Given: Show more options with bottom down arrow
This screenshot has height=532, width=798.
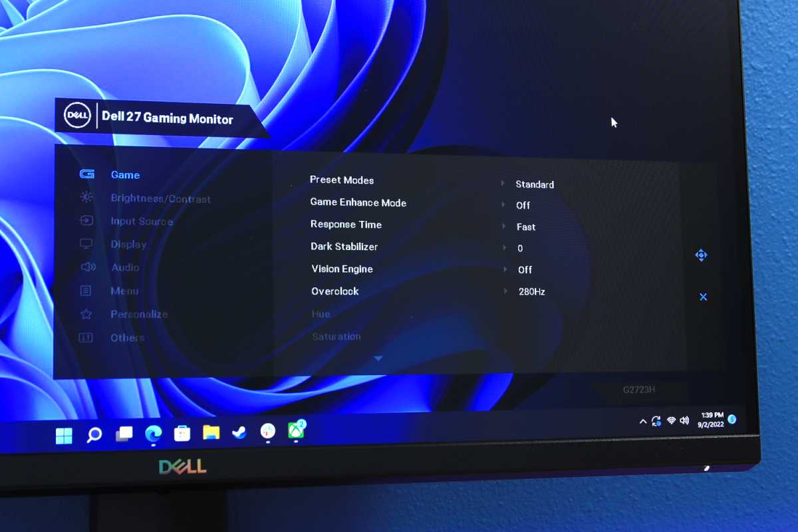Looking at the screenshot, I should click(x=378, y=358).
